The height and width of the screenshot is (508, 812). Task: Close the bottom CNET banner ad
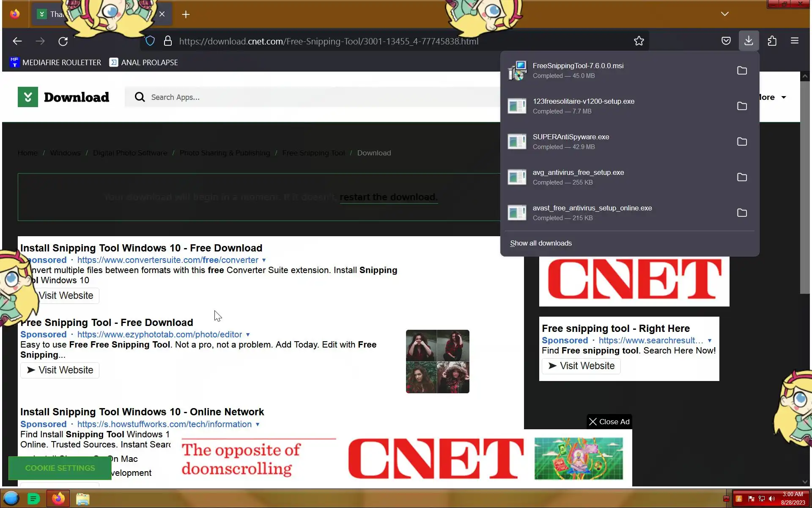coord(609,422)
